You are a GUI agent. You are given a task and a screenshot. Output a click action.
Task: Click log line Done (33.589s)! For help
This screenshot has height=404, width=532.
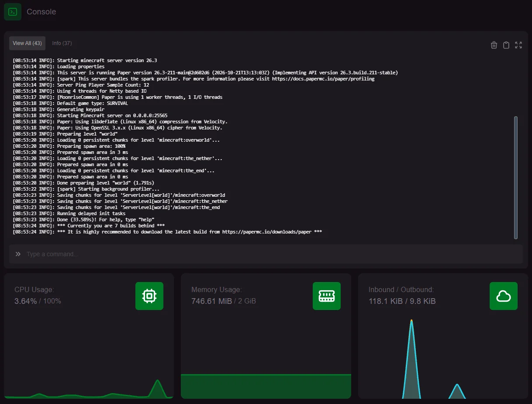84,219
